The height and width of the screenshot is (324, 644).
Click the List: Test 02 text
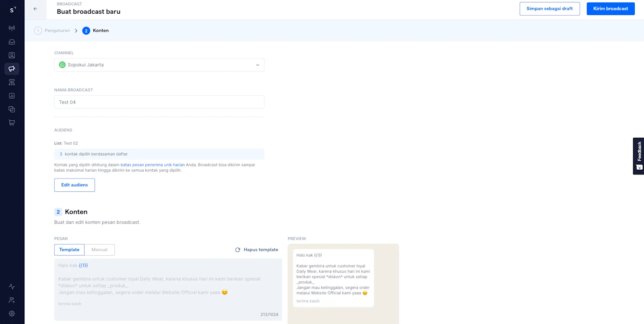tap(66, 143)
